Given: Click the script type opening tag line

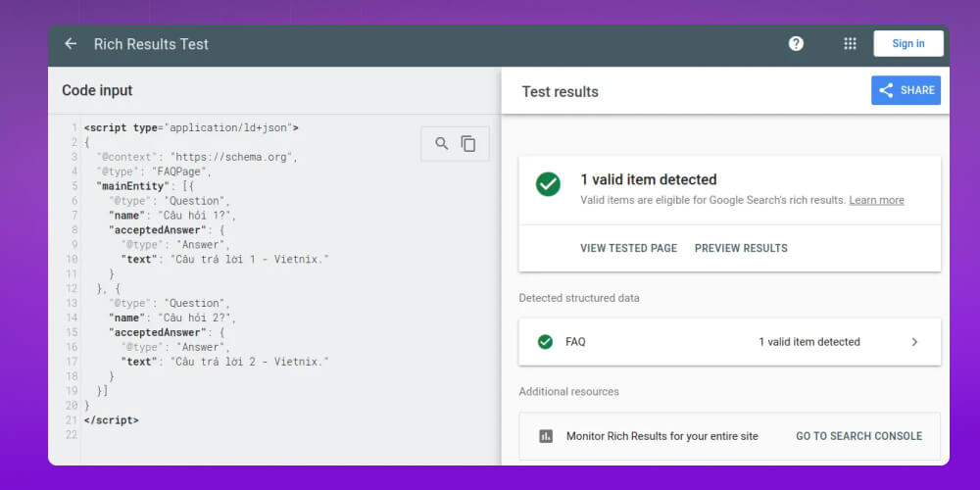Looking at the screenshot, I should click(191, 127).
